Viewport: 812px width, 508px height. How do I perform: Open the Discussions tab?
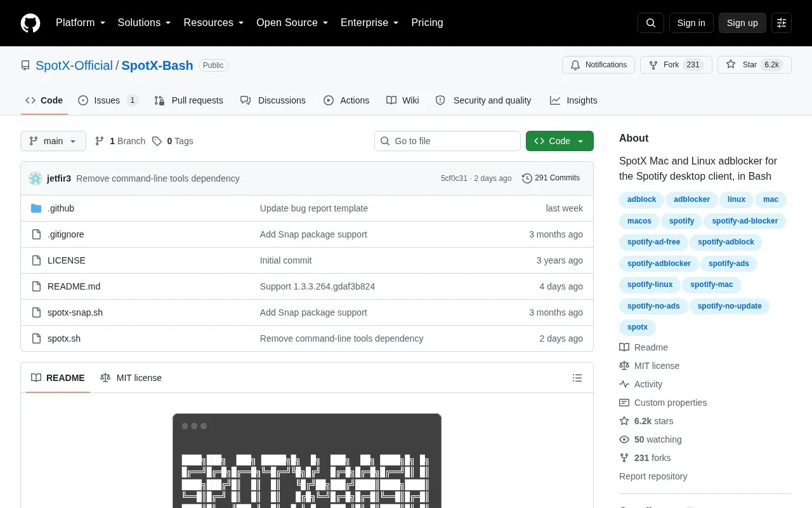tap(273, 100)
